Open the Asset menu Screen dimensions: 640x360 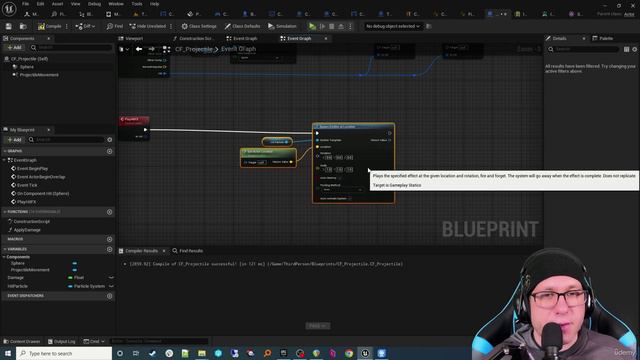coord(57,4)
